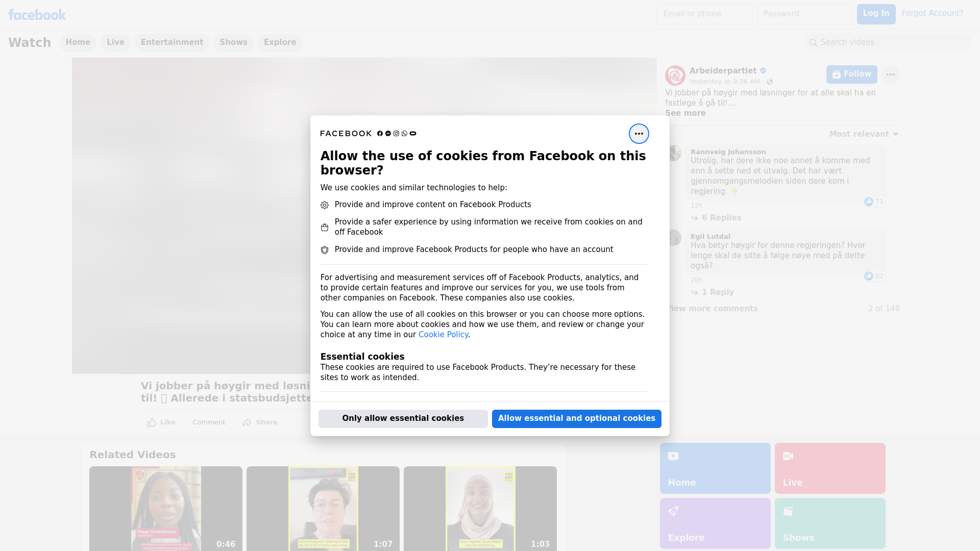
Task: Click the shield icon beside account bullet
Action: [x=325, y=250]
